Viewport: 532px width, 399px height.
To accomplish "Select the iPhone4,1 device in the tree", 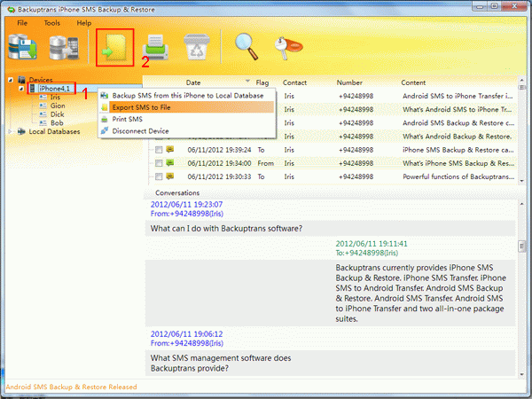I will 54,89.
